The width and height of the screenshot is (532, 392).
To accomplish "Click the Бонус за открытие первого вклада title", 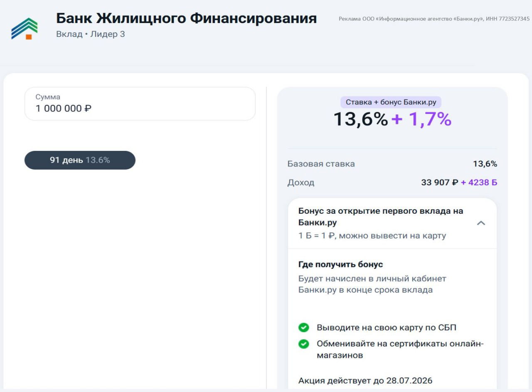I will [x=381, y=217].
